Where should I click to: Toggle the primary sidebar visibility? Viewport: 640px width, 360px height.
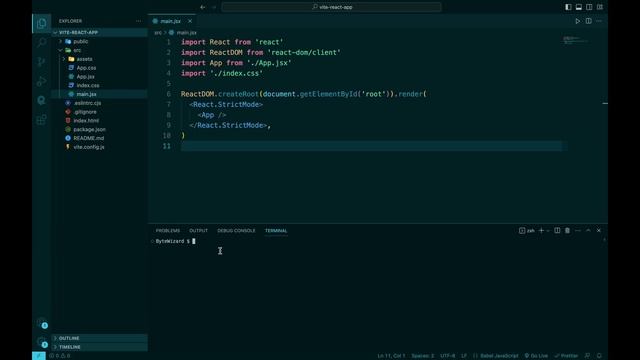tap(568, 7)
